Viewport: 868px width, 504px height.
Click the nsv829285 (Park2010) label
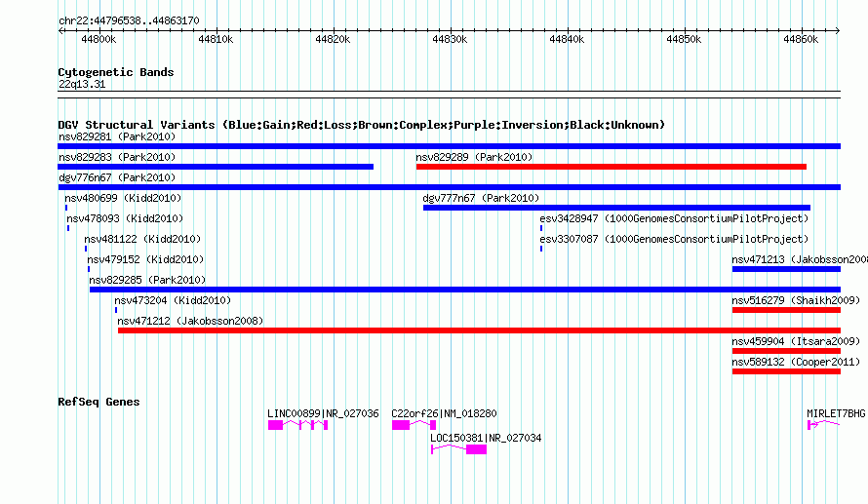point(147,280)
